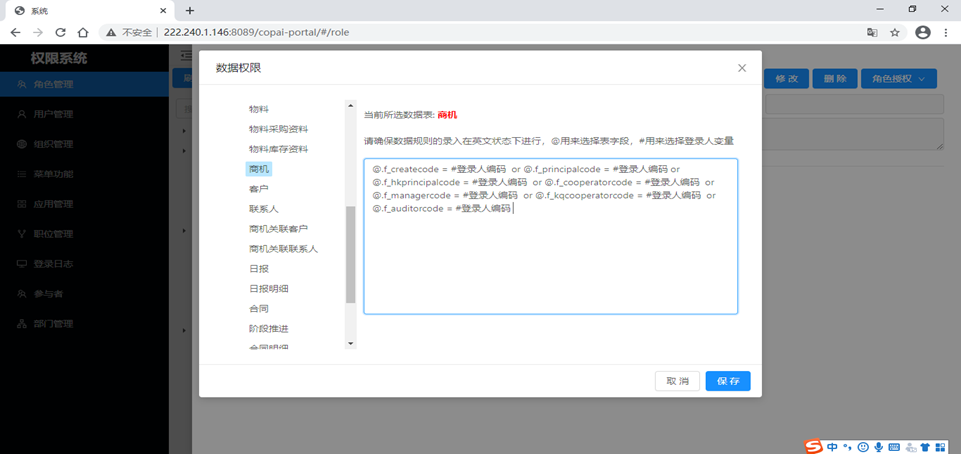Click the browser home icon
Viewport: 961px width, 454px height.
click(83, 32)
